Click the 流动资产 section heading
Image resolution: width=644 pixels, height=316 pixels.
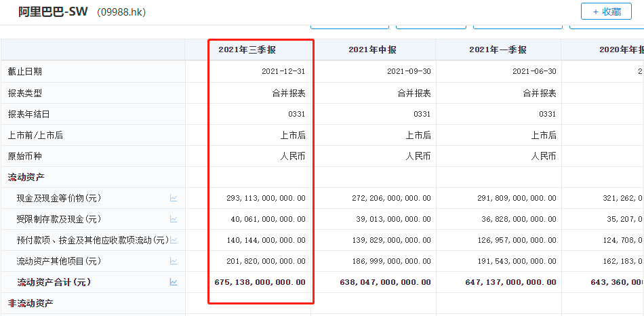coord(26,177)
